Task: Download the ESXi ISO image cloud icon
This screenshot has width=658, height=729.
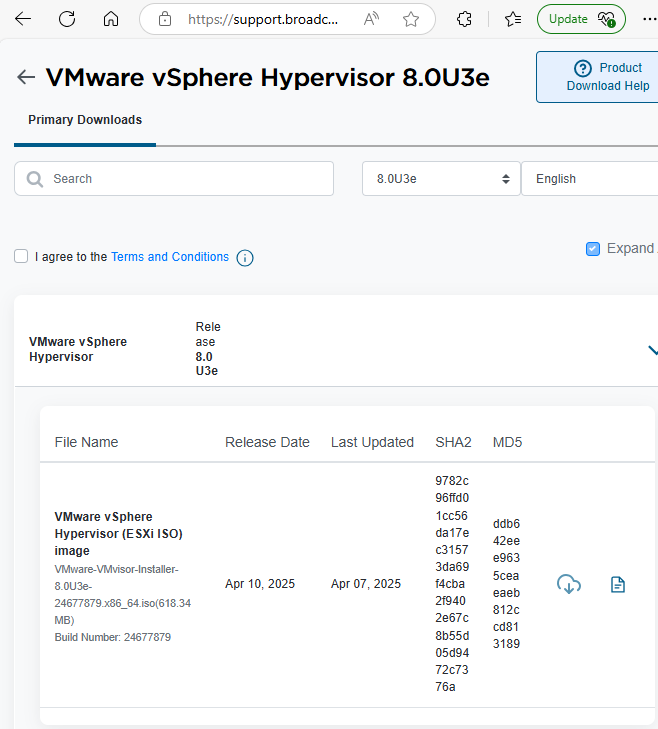Action: (x=569, y=584)
